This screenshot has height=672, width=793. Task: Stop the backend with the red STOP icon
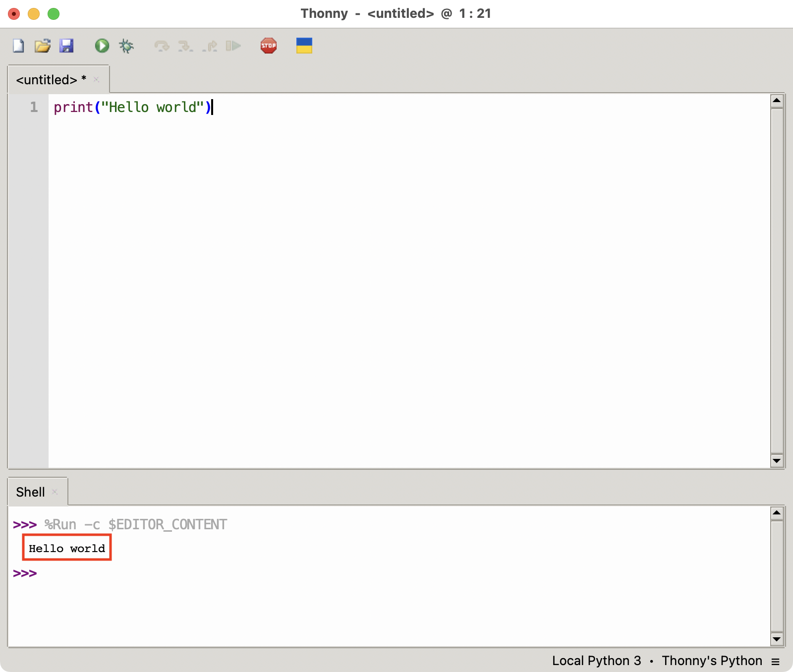[x=269, y=46]
